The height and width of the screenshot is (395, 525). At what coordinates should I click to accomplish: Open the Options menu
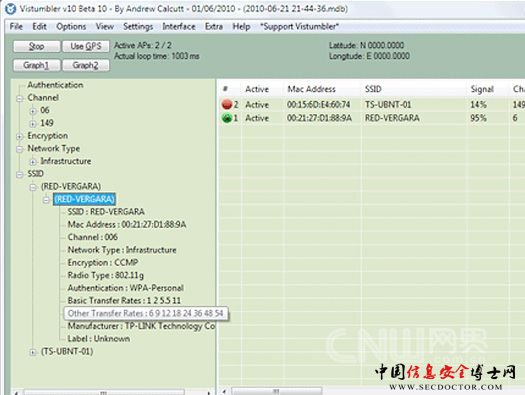(71, 26)
